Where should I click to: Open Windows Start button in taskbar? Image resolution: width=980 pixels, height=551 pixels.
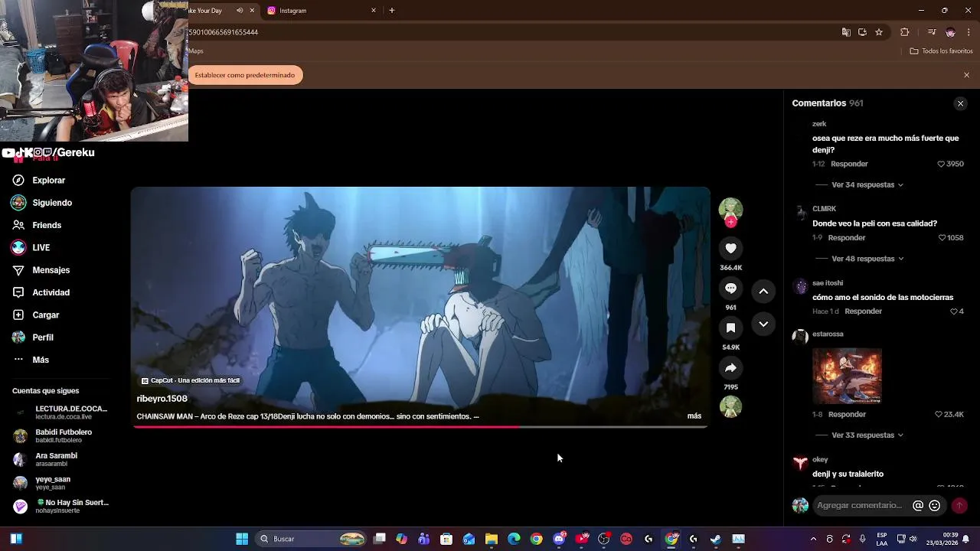242,539
